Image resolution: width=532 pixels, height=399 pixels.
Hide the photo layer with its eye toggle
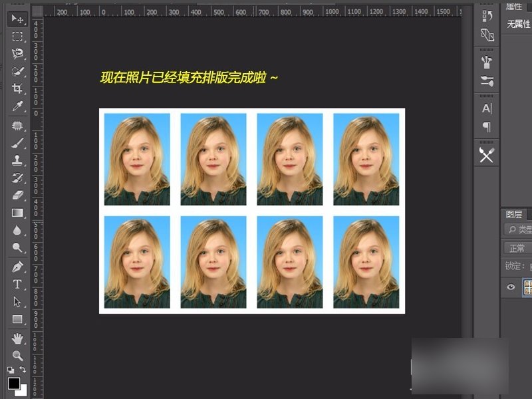[511, 286]
